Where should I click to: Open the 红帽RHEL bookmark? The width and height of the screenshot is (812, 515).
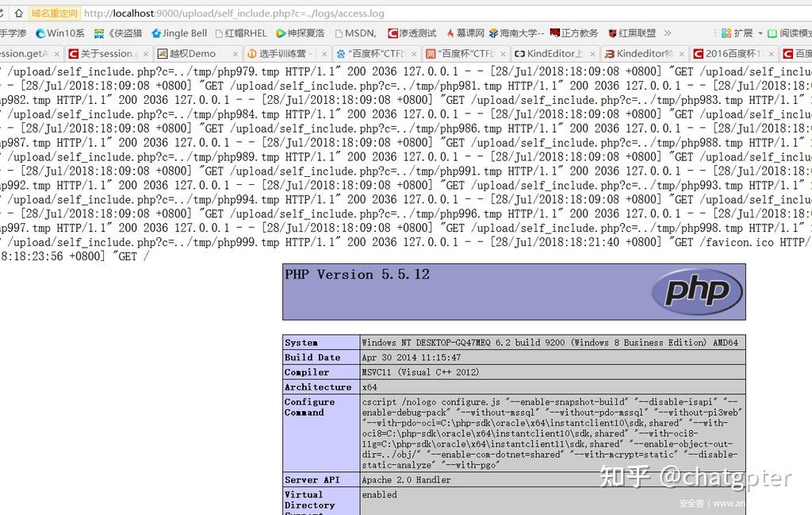241,33
